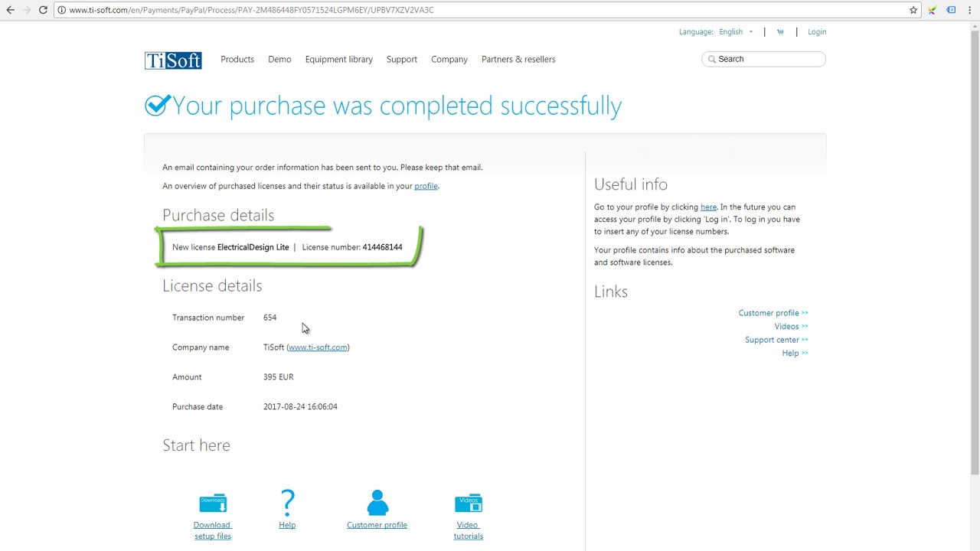
Task: Reload the page with refresh icon
Action: 43,10
